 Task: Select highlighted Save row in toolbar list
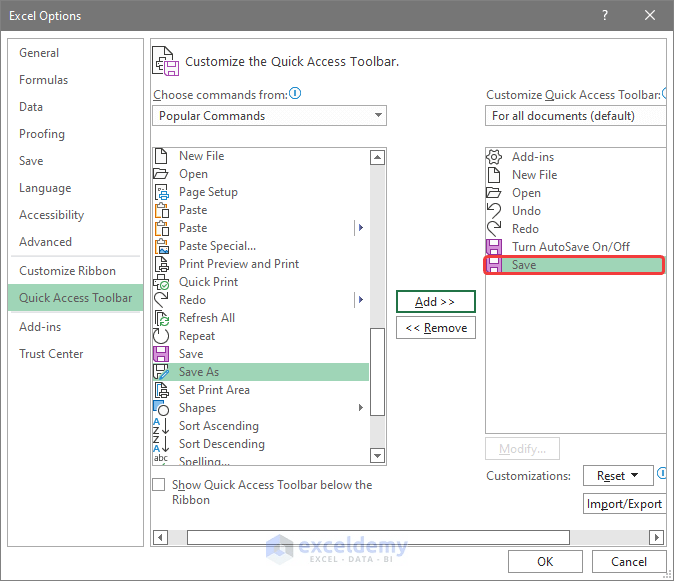[574, 265]
